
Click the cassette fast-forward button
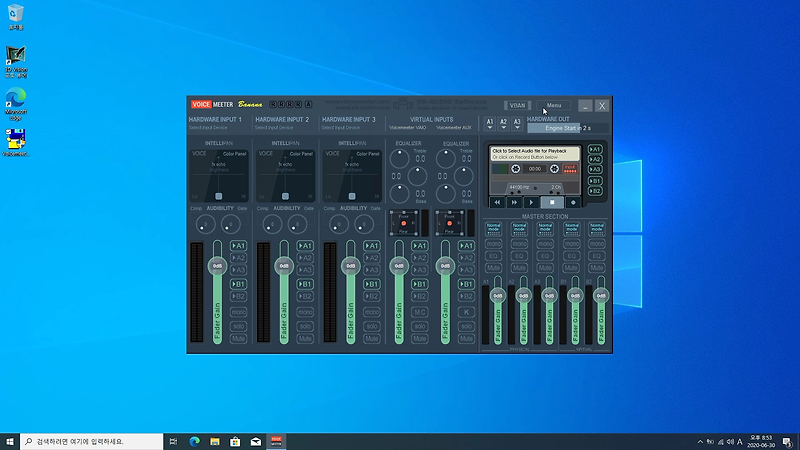pyautogui.click(x=514, y=203)
